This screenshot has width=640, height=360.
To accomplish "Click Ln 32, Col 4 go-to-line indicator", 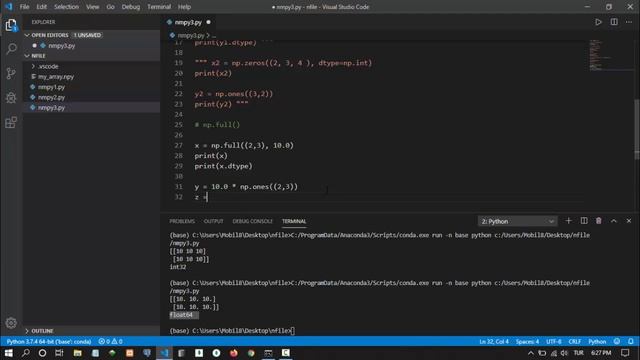I will [x=493, y=341].
